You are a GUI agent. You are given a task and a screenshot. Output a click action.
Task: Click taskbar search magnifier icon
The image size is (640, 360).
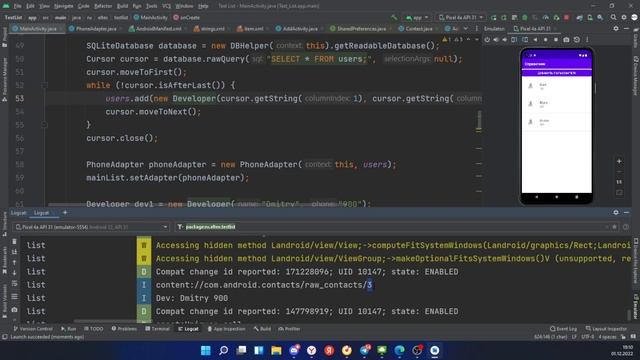coord(223,350)
